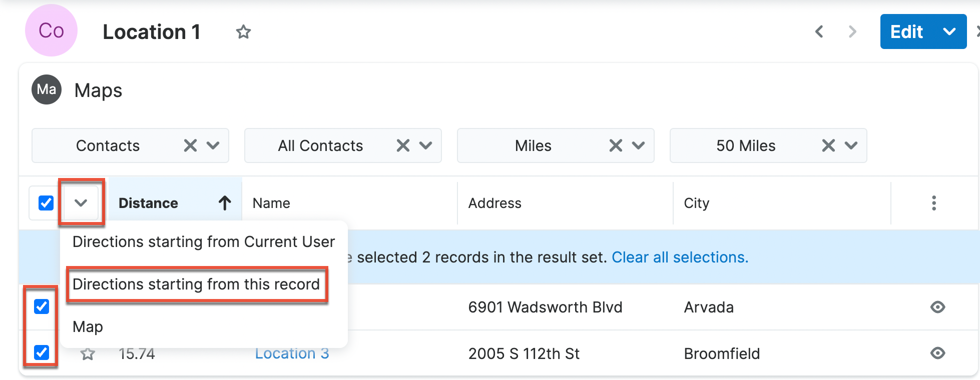The image size is (980, 380).
Task: Uncheck the Location 3 row checkbox
Action: [42, 352]
